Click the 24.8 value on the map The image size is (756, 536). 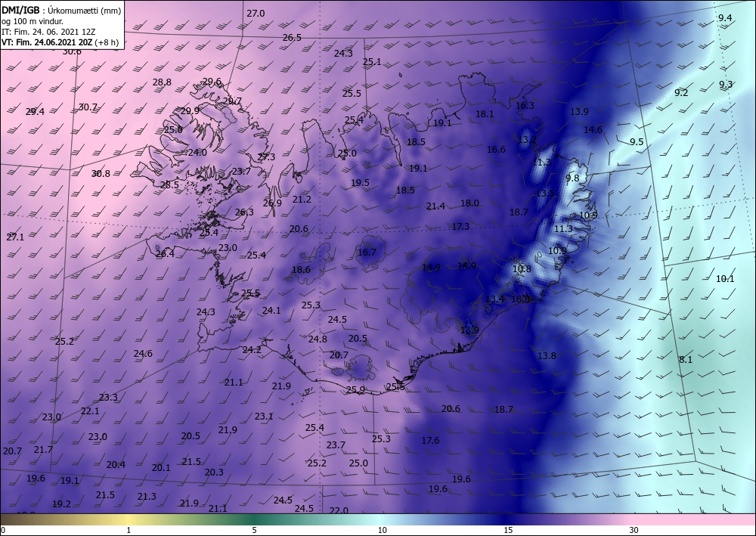pyautogui.click(x=318, y=339)
